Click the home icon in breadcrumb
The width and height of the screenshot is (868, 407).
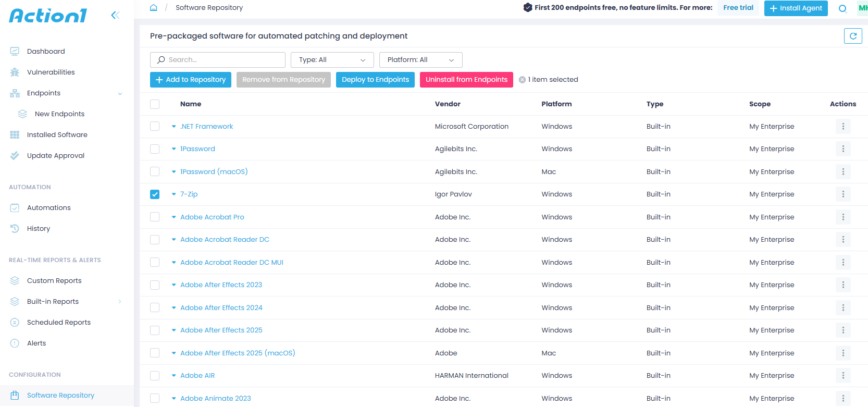click(154, 8)
